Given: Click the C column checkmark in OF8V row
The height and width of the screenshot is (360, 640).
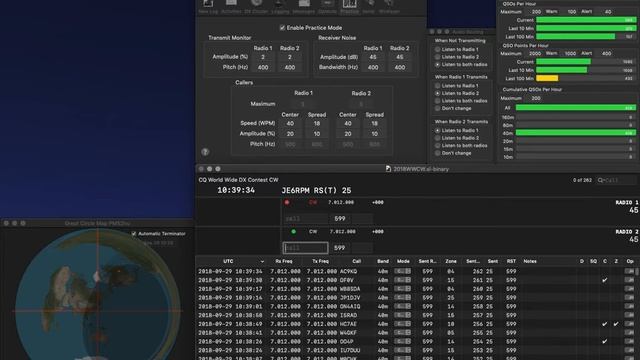Looking at the screenshot, I should tap(604, 280).
